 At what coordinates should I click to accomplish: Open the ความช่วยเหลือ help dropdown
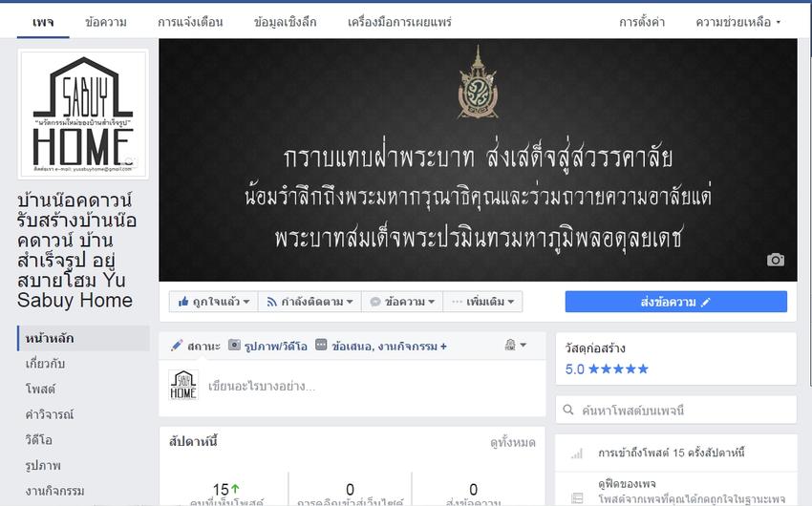click(x=737, y=22)
